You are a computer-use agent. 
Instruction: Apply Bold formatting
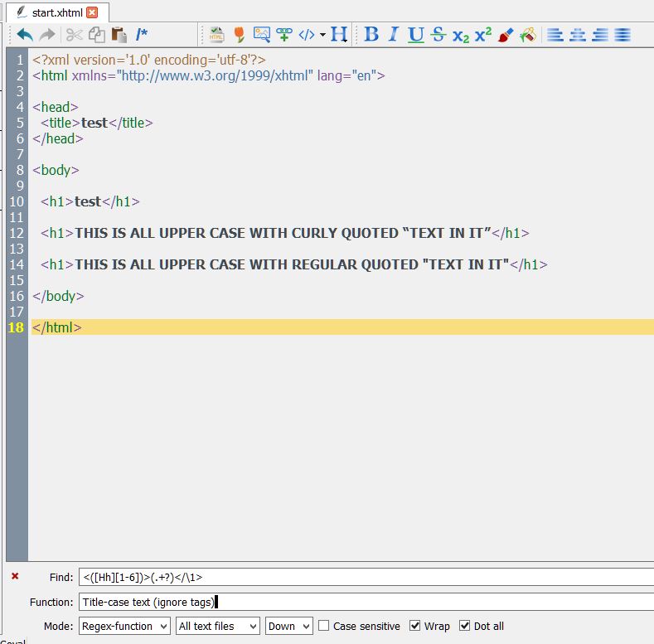[371, 34]
